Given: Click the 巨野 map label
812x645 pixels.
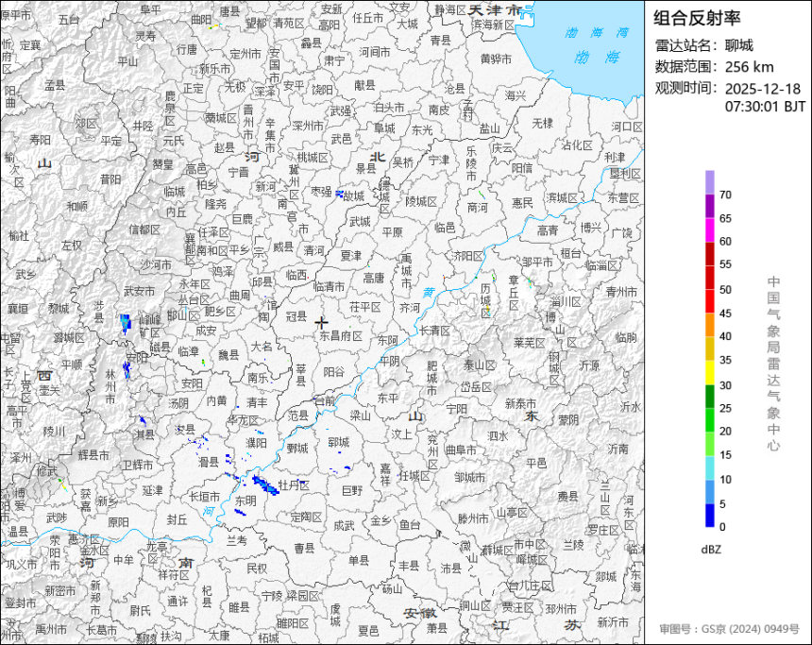Looking at the screenshot, I should pos(353,490).
